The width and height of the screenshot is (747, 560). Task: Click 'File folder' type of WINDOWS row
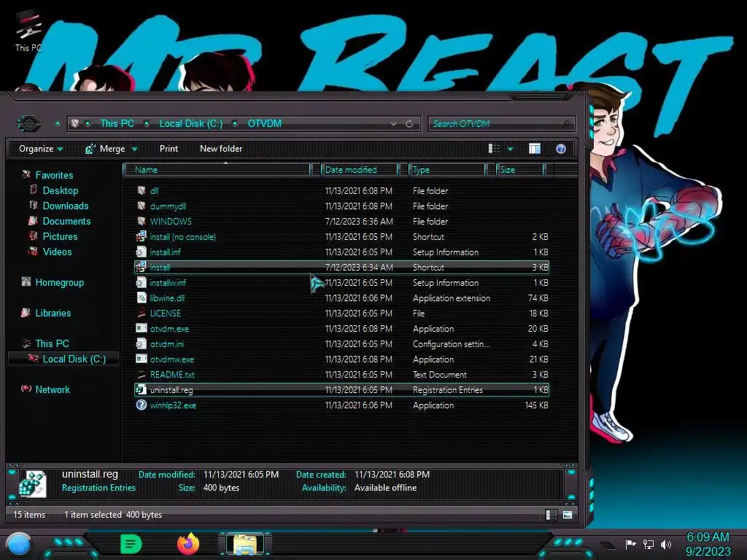pyautogui.click(x=430, y=221)
